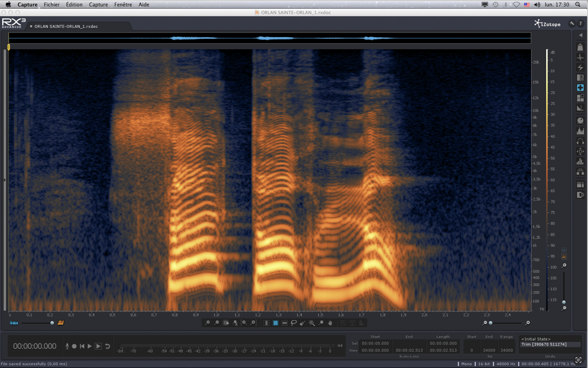Open the Spectral Repair module
The width and height of the screenshot is (588, 368).
pos(580,88)
